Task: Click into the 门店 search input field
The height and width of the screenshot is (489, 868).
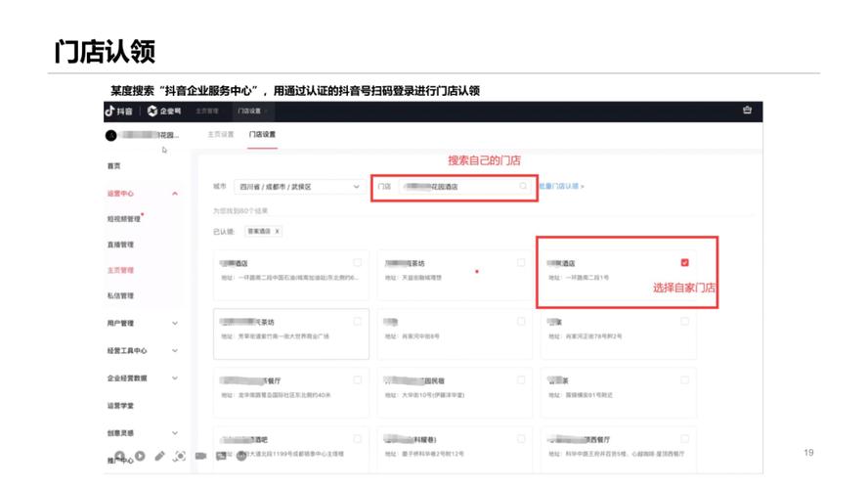Action: (459, 186)
